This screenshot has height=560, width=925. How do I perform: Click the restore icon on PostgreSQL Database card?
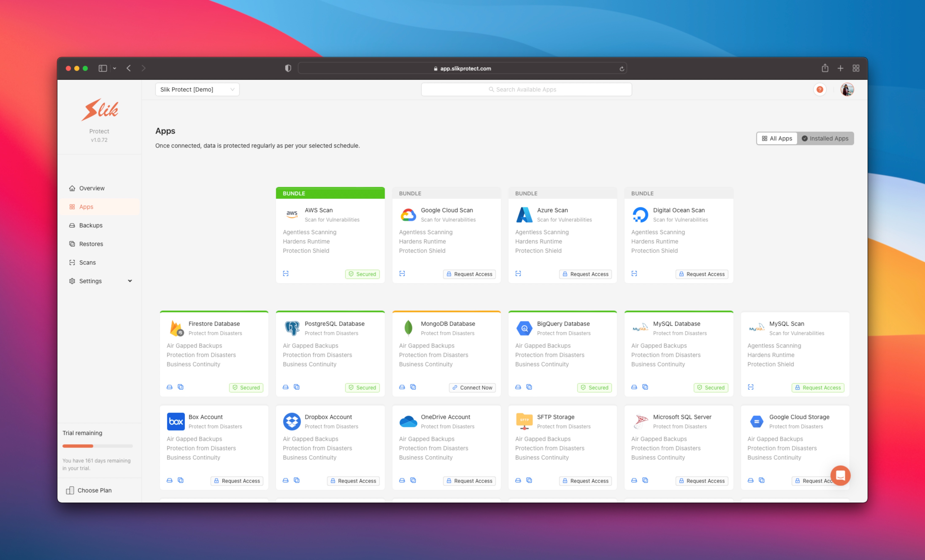[x=297, y=387]
